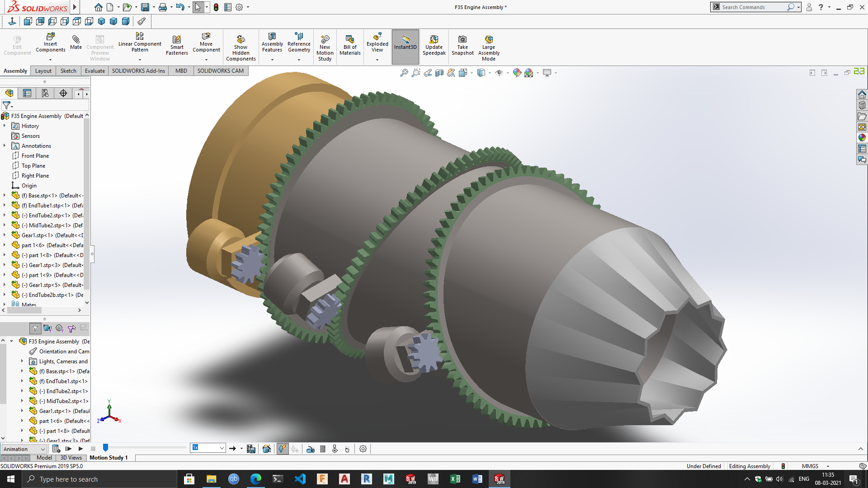Click Zoom to Area magnifier icon

coord(415,73)
